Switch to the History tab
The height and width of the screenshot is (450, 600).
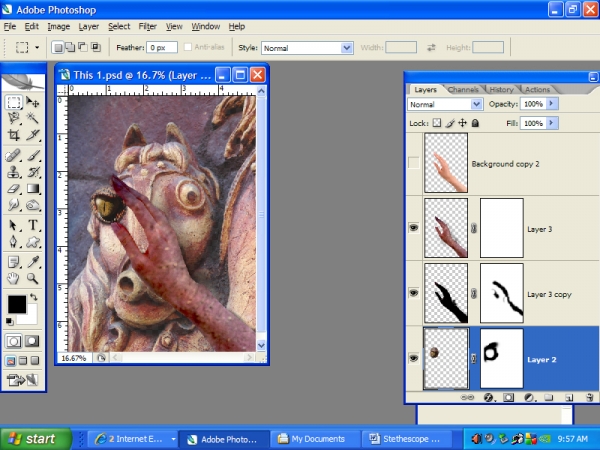[501, 90]
